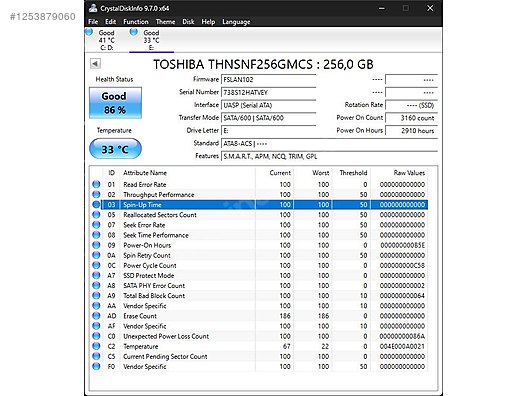Viewport: 528px width, 396px height.
Task: Select the Erase Count attribute name
Action: pyautogui.click(x=140, y=316)
